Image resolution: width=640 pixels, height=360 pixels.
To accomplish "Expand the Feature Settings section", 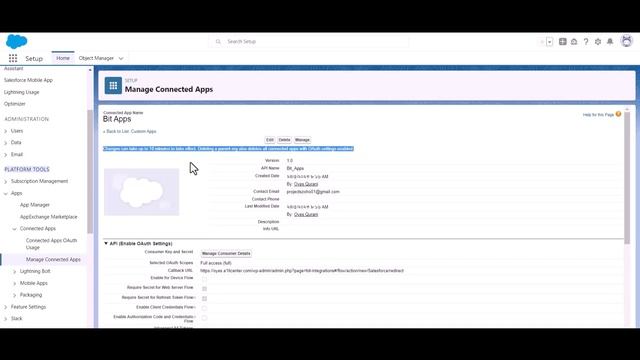I will tap(6, 307).
